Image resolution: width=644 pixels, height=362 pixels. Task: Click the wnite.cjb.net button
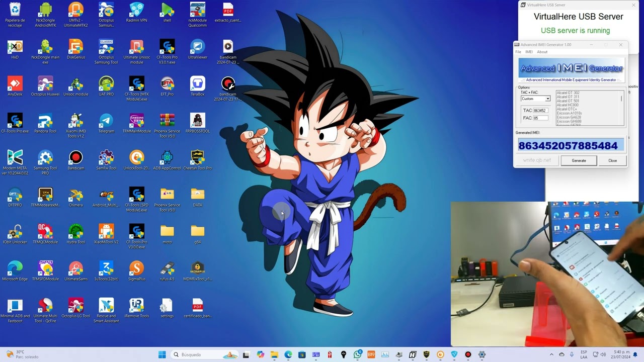coord(537,160)
